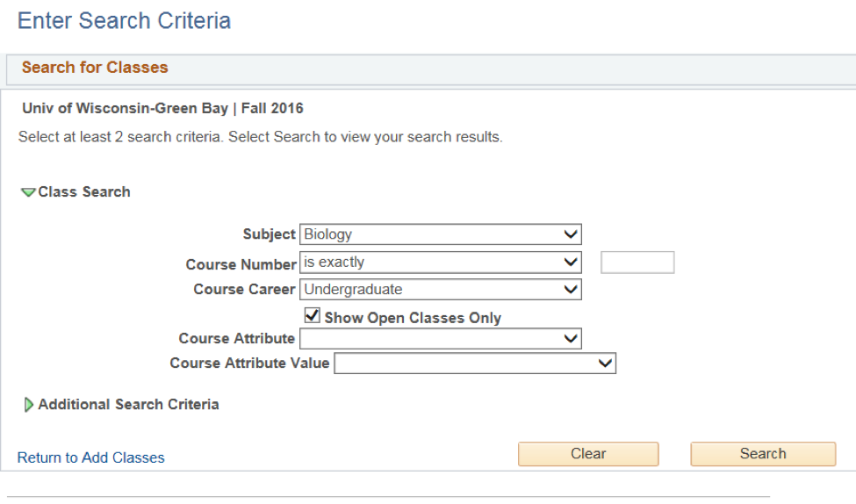The width and height of the screenshot is (856, 504).
Task: Click the Show Open Classes Only label
Action: 413,318
